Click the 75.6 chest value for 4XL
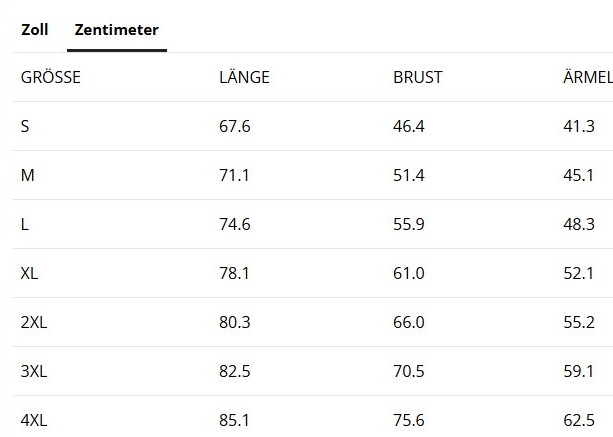Image resolution: width=613 pixels, height=437 pixels. point(409,420)
